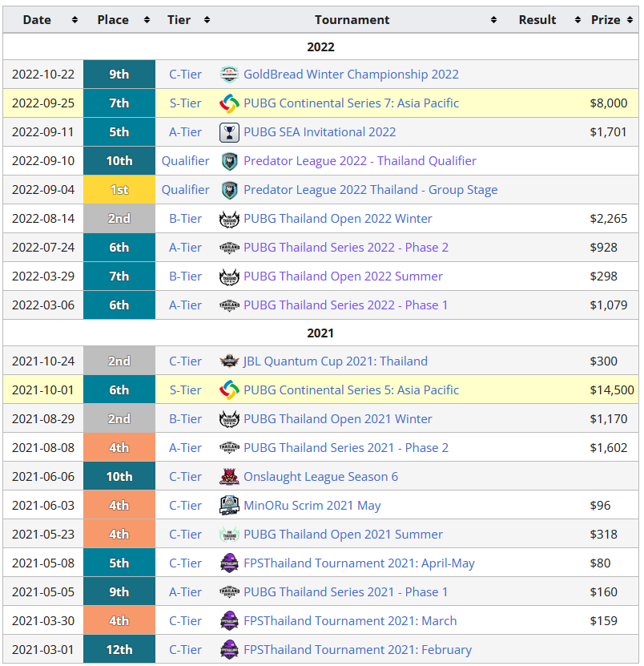Click the Predator League Thailand Qualifier shield icon

click(x=229, y=161)
